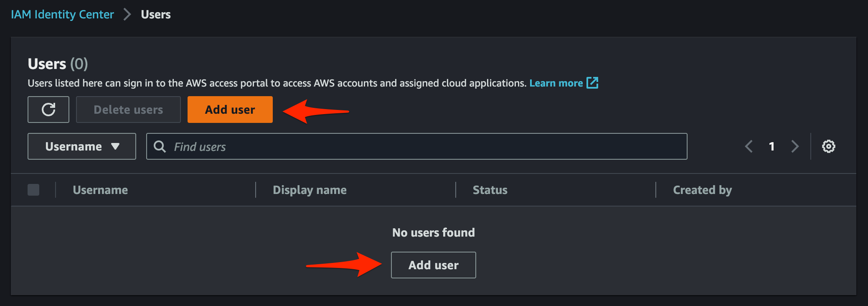Click the Users breadcrumb text

click(x=156, y=15)
